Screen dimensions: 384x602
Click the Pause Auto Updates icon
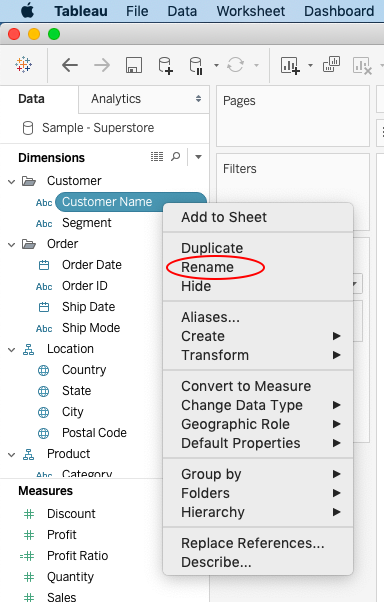[196, 65]
